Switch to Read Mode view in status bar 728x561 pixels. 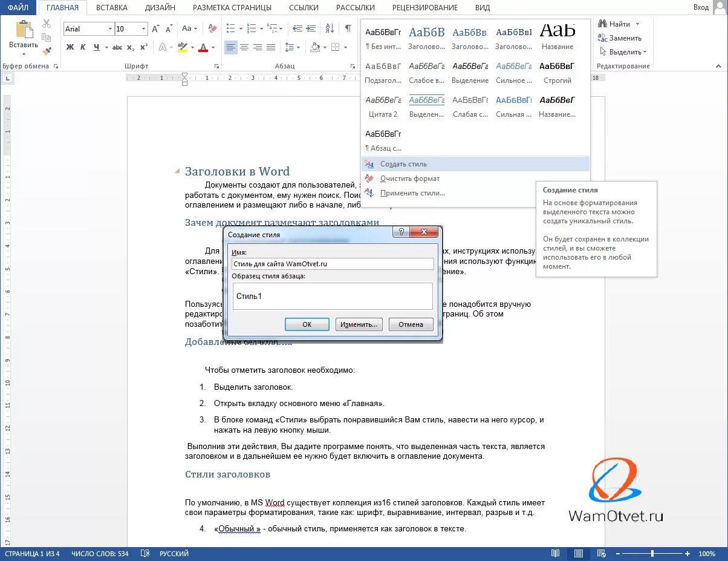(555, 554)
